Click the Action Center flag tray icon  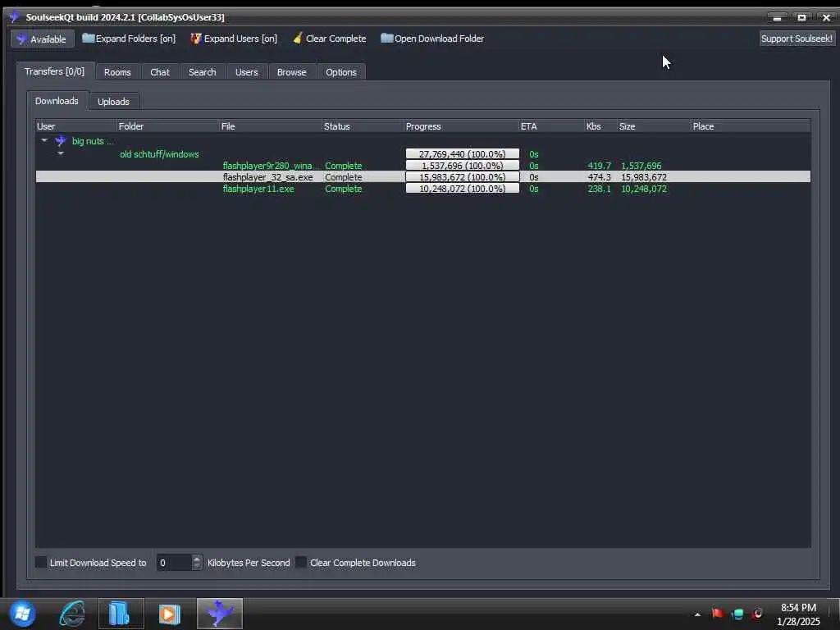coord(718,614)
